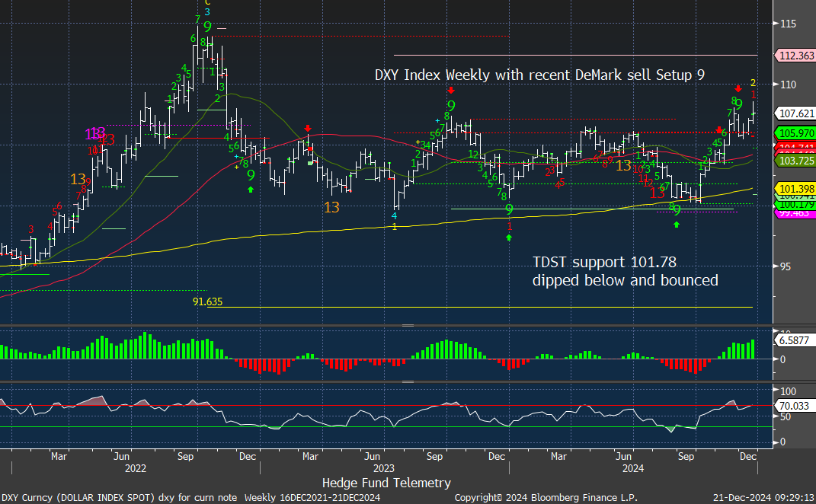Click the yellow 1 under the cyan 4
Image resolution: width=816 pixels, height=504 pixels.
[x=395, y=227]
